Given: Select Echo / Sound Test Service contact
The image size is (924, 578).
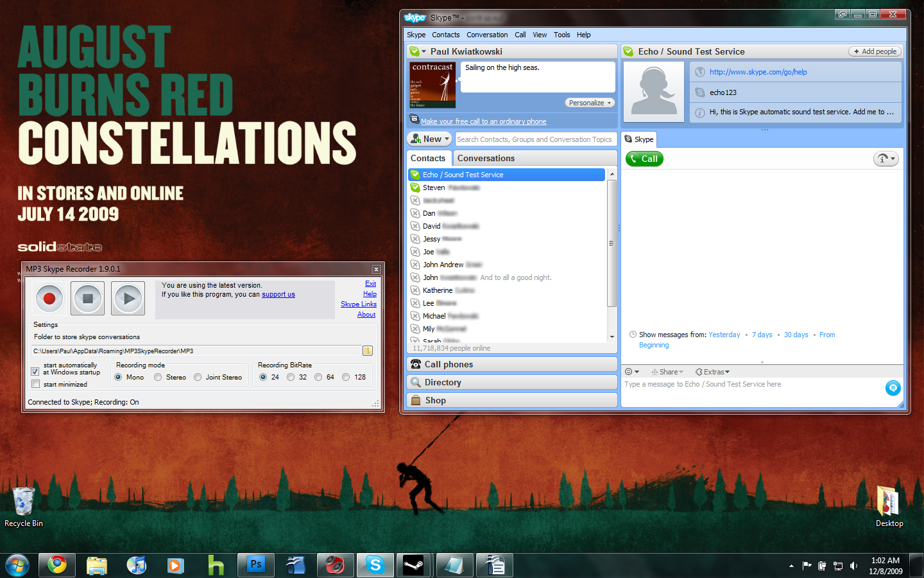Looking at the screenshot, I should [x=506, y=175].
